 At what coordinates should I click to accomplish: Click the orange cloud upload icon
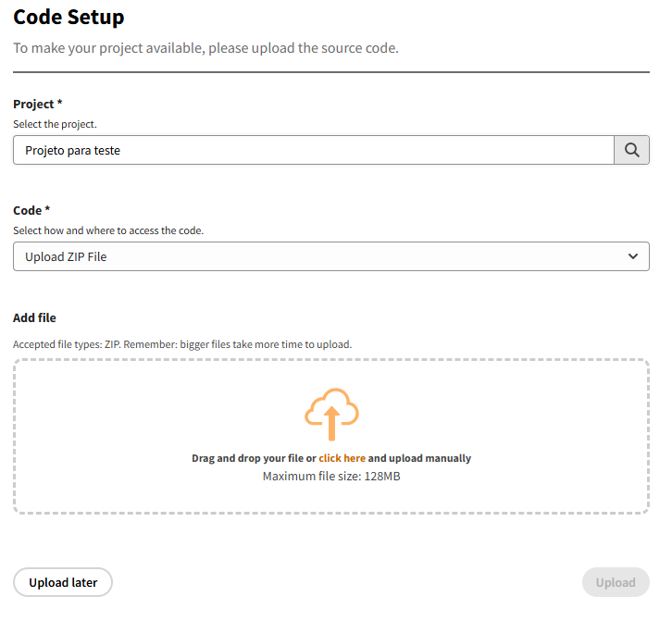(x=331, y=414)
